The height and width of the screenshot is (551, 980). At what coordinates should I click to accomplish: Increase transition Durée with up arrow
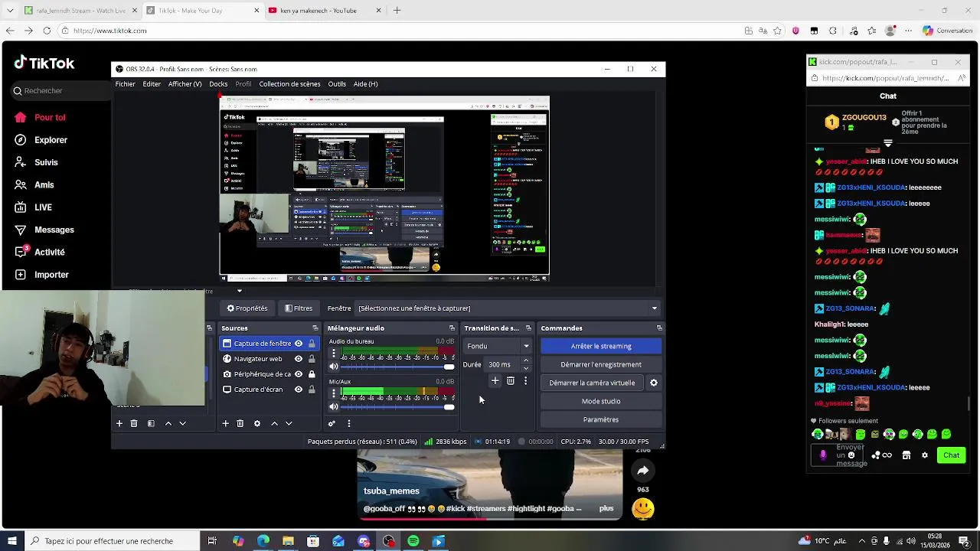pos(525,360)
